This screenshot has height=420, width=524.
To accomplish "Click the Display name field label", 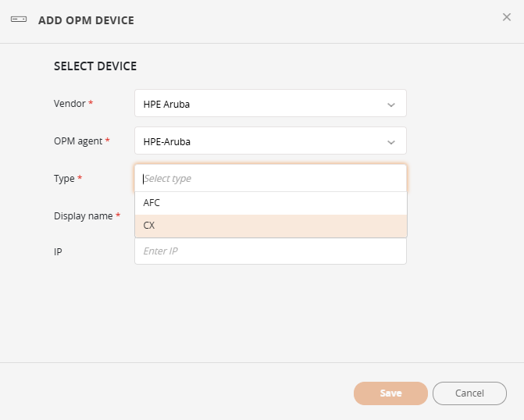I will click(x=83, y=215).
